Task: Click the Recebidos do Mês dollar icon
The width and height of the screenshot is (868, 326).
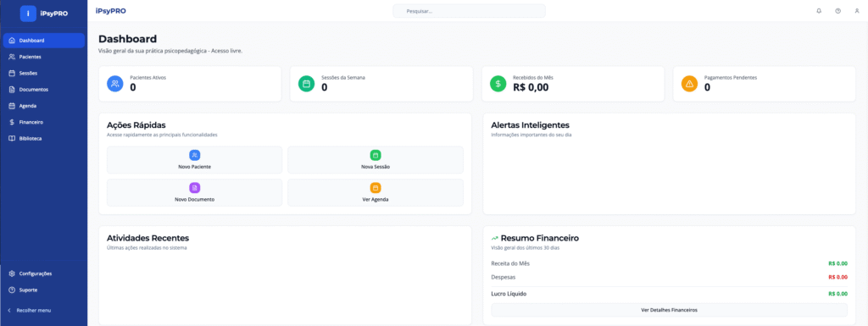Action: coord(498,84)
